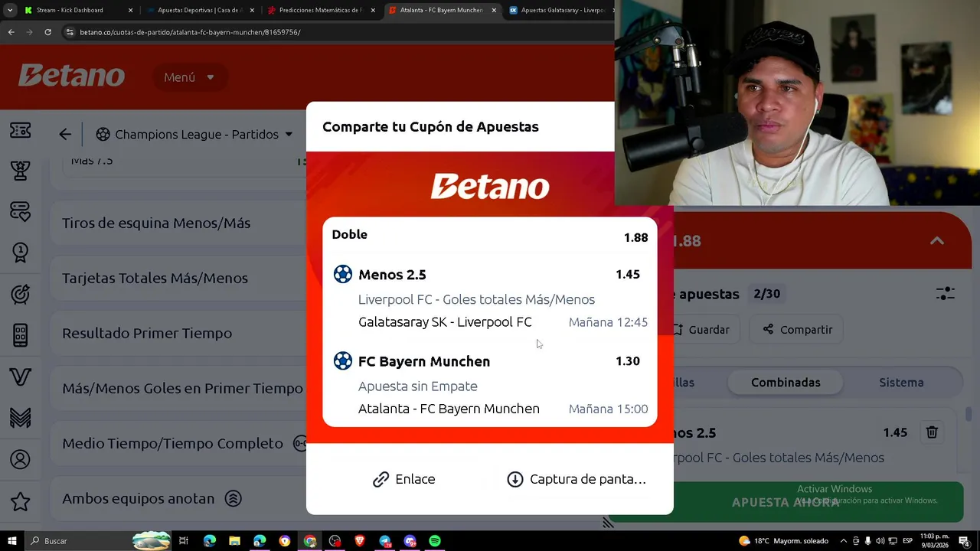Click the Captura de pantalla button

tap(577, 479)
